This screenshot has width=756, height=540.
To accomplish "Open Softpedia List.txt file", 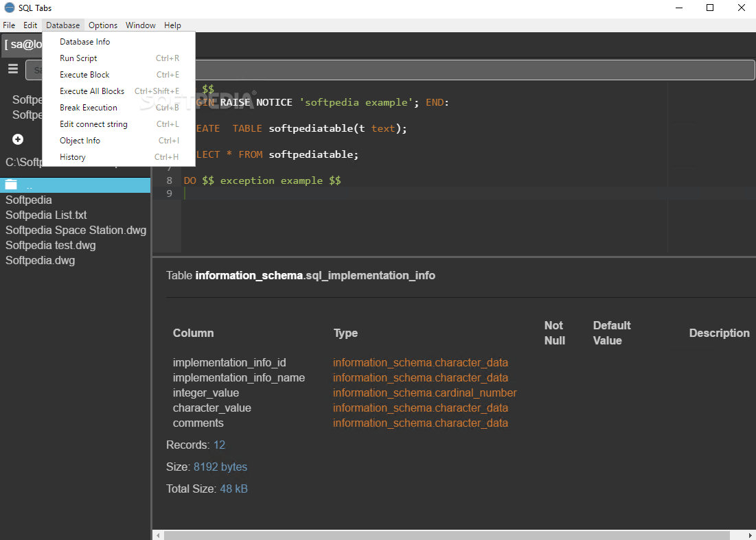I will (46, 215).
